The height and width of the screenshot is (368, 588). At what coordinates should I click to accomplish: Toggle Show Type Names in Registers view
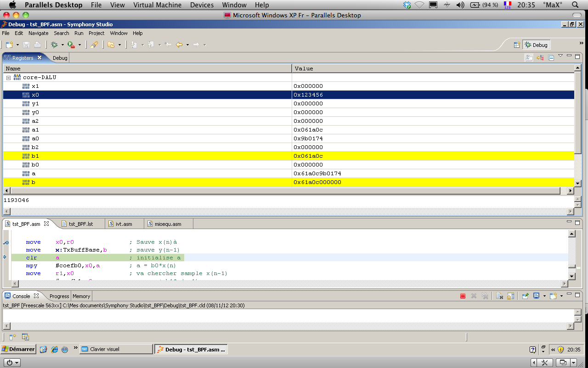(x=529, y=57)
